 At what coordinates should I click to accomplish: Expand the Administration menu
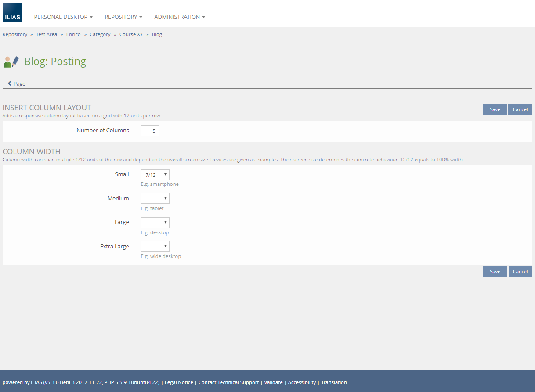tap(180, 17)
